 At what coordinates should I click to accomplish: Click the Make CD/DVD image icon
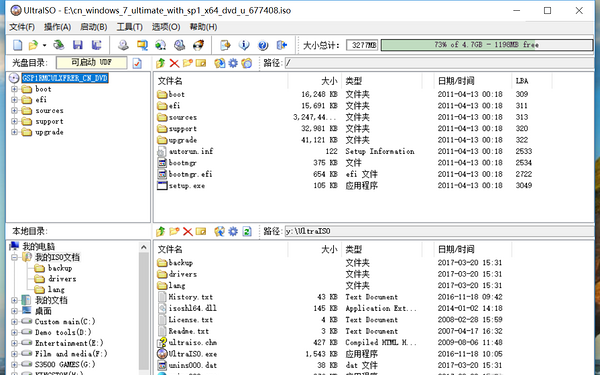pyautogui.click(x=123, y=45)
